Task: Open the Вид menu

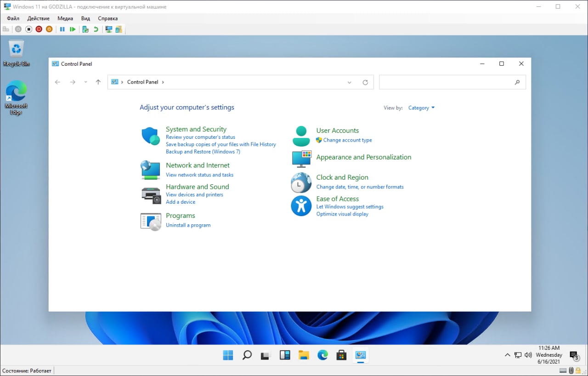Action: click(x=85, y=18)
